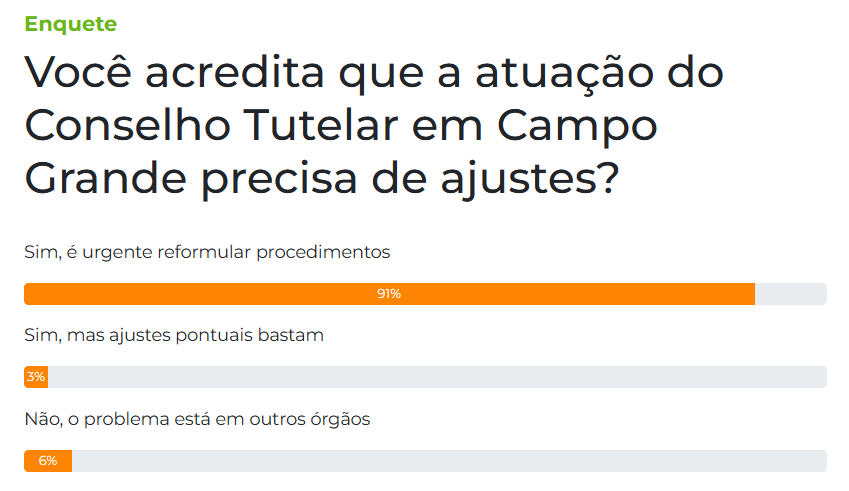Click 'Conselho Tutelar' in the headline
Screen dimensions: 849x491
click(212, 125)
